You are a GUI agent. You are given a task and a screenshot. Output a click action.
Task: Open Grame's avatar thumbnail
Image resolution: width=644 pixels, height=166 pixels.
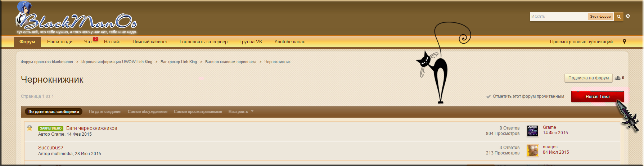[532, 131]
